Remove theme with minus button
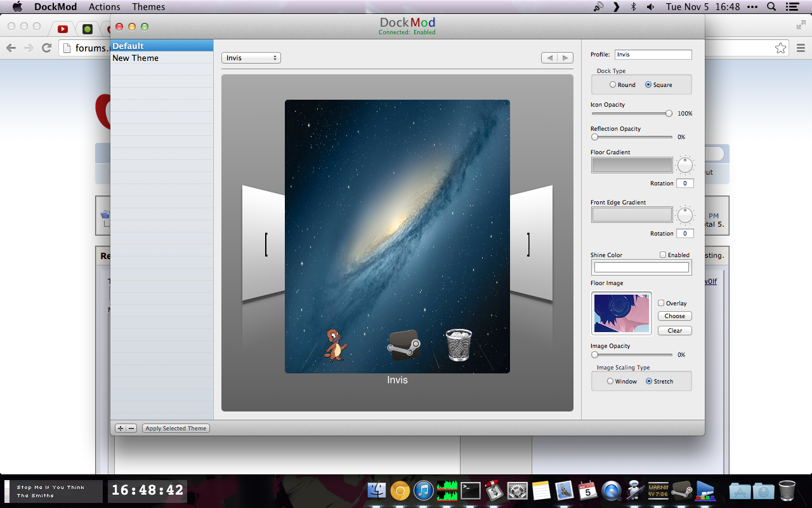 [x=131, y=428]
